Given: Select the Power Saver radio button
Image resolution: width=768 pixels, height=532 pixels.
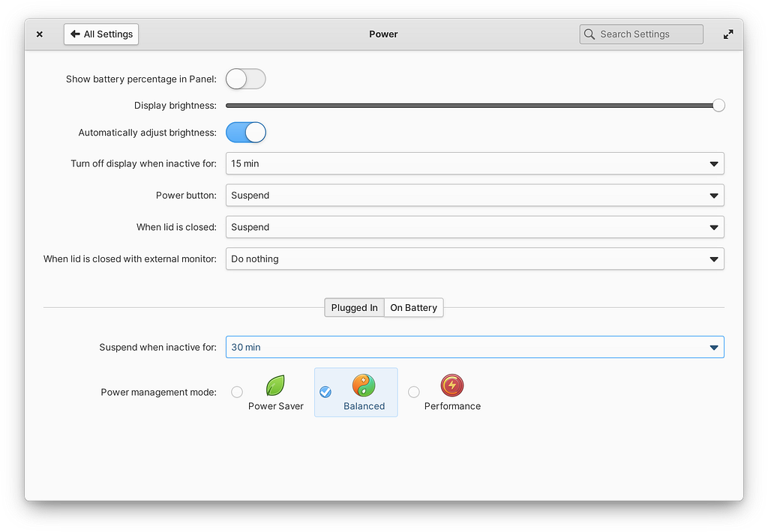Looking at the screenshot, I should pos(237,392).
